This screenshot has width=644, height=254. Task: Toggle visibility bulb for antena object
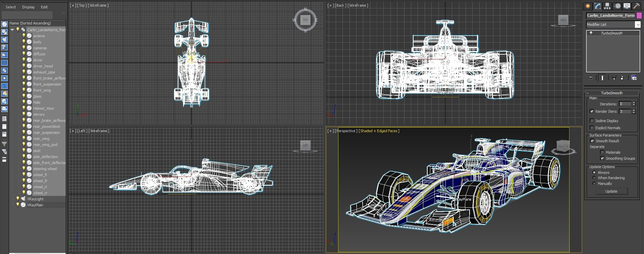coord(23,36)
